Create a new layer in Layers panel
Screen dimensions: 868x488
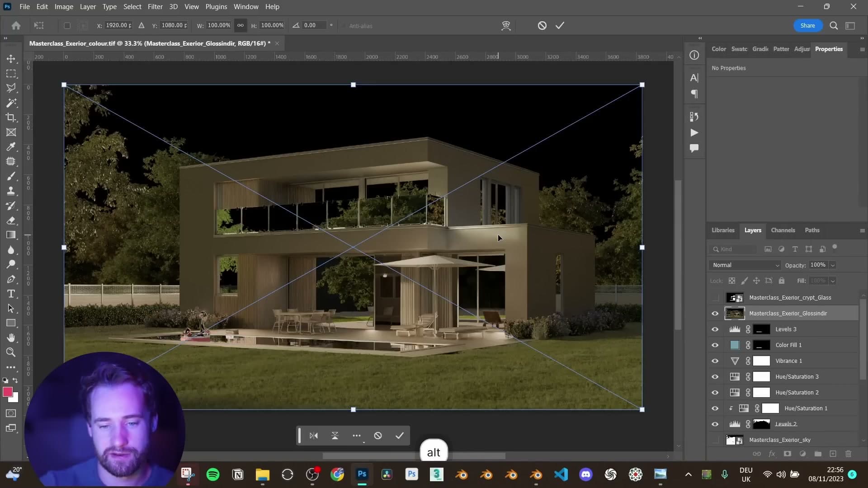point(833,454)
